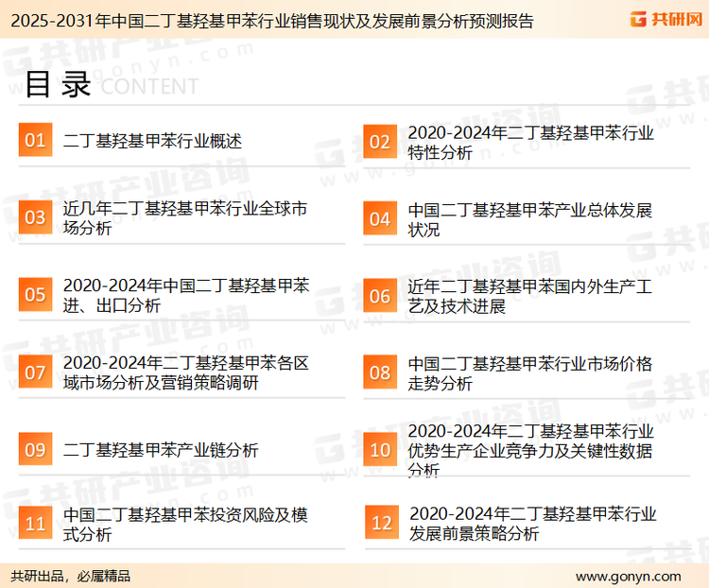
Task: Open chapter 二丁基羟基甲苯产业链分析
Action: coord(161,450)
